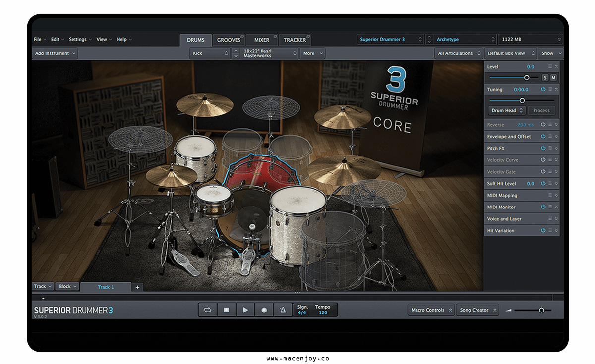This screenshot has height=364, width=595.
Task: Open the Level section menu icon
Action: [x=550, y=66]
